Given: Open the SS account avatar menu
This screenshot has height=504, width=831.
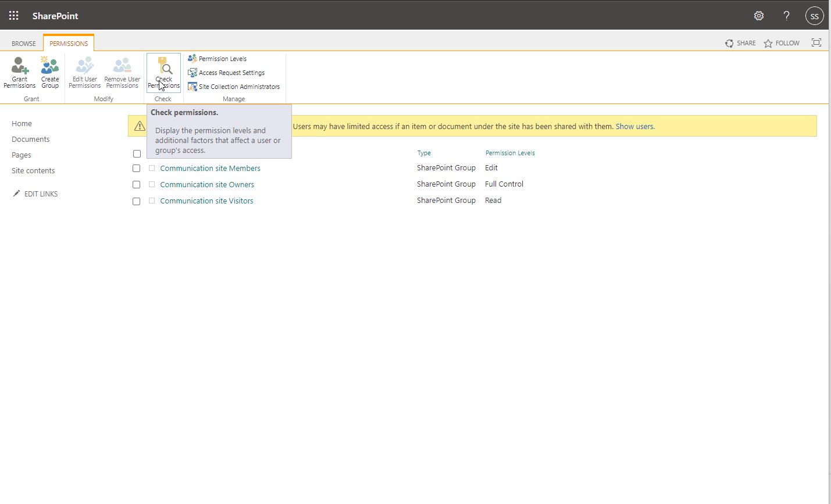Looking at the screenshot, I should (815, 16).
